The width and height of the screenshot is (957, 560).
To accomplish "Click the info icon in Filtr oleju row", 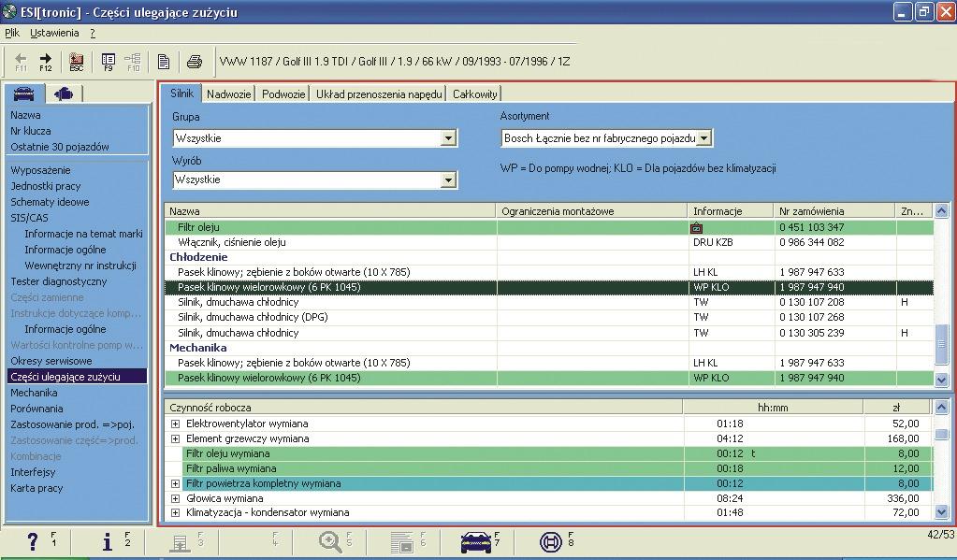I will click(x=696, y=227).
